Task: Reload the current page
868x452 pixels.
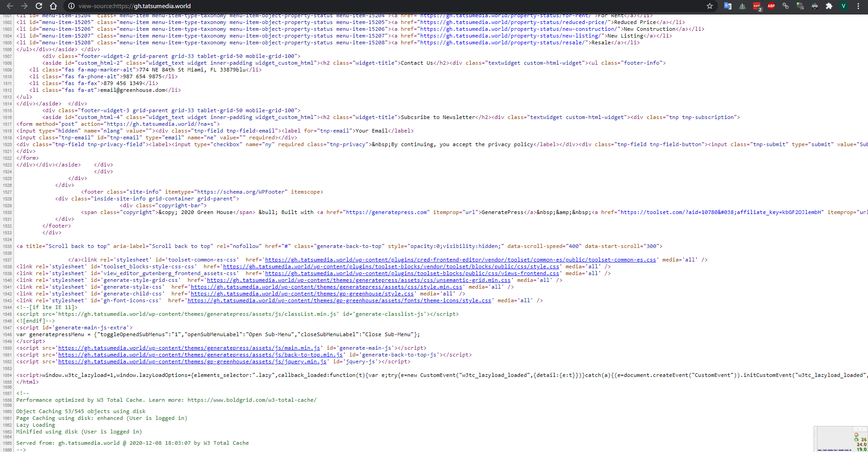Action: coord(38,6)
